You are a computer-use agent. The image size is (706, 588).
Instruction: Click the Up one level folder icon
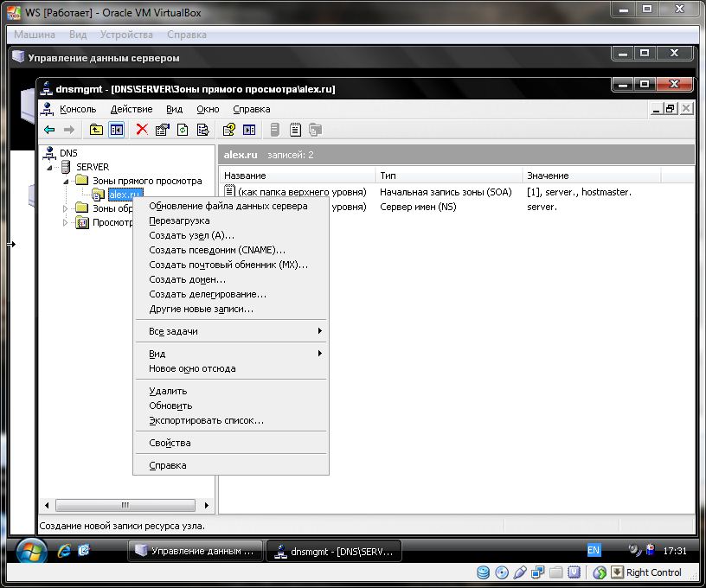pyautogui.click(x=96, y=130)
